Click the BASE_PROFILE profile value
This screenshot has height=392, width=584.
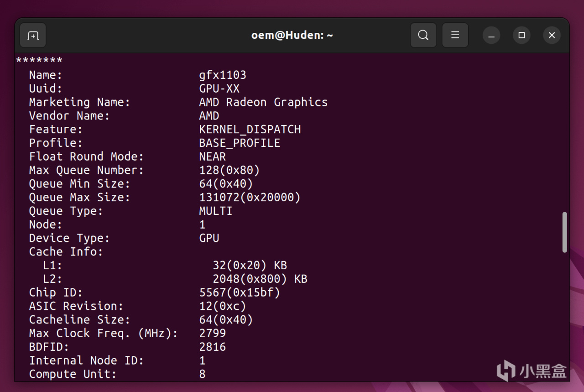point(240,143)
